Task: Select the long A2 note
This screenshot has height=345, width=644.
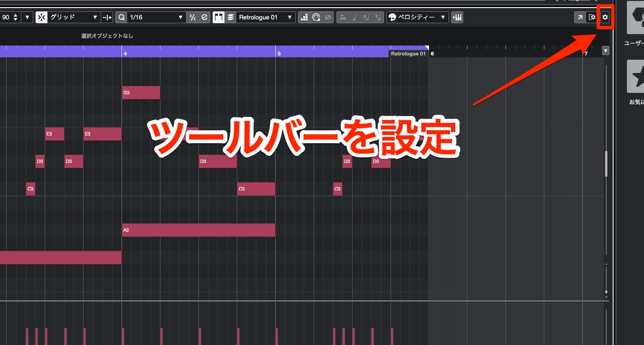Action: (198, 230)
